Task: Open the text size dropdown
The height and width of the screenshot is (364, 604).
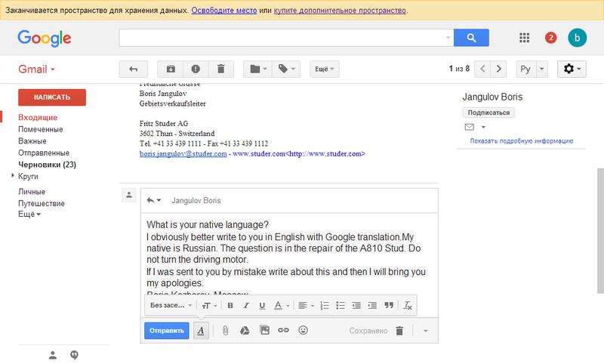Action: pos(209,305)
